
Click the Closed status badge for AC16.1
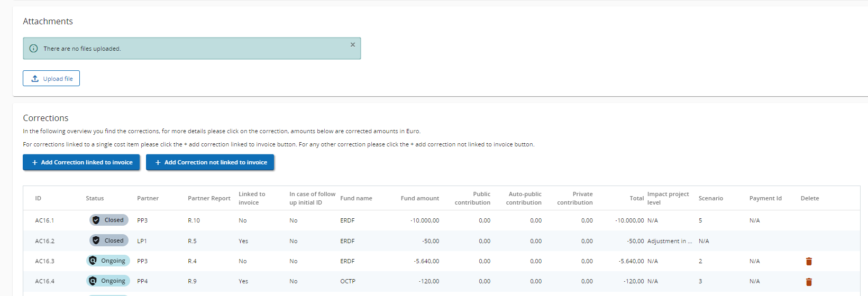[108, 220]
